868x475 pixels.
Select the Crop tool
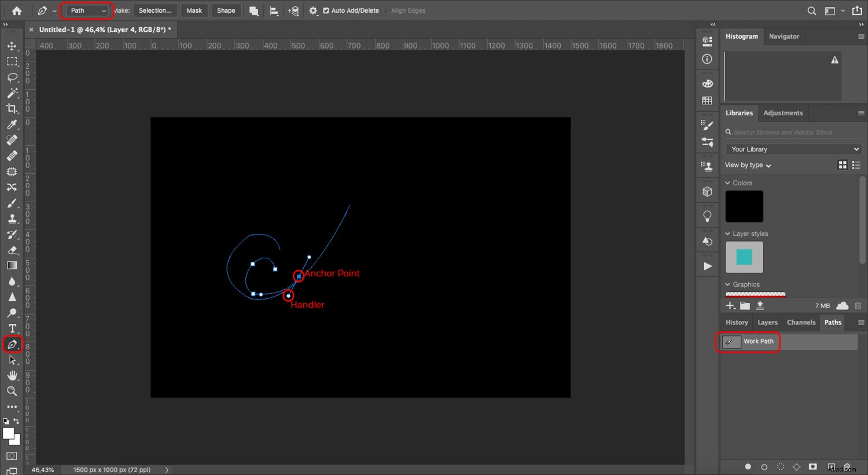[12, 108]
